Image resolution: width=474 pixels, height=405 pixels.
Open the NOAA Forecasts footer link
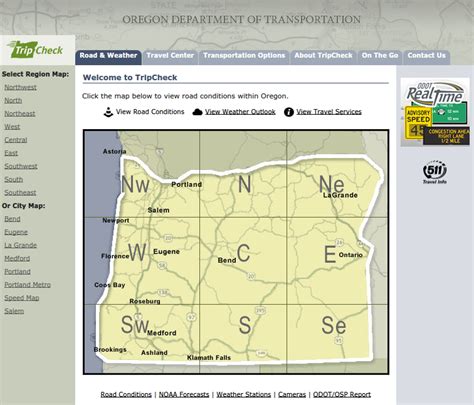click(184, 394)
